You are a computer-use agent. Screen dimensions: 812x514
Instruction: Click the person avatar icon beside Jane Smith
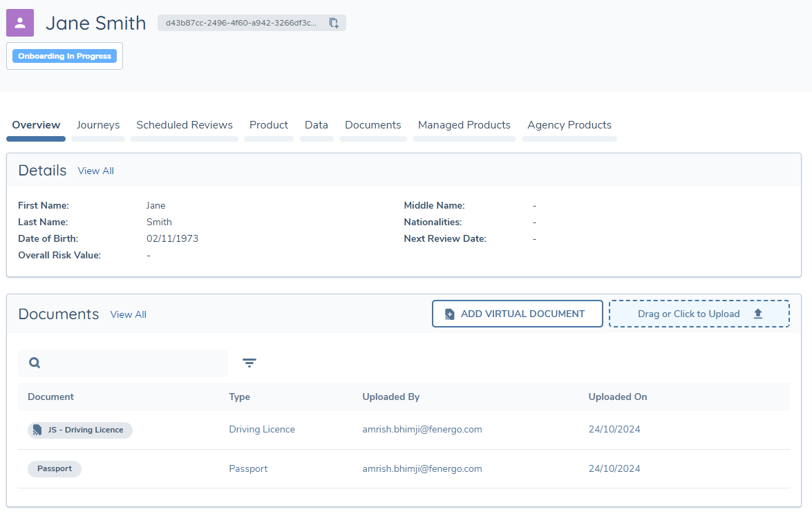coord(19,22)
